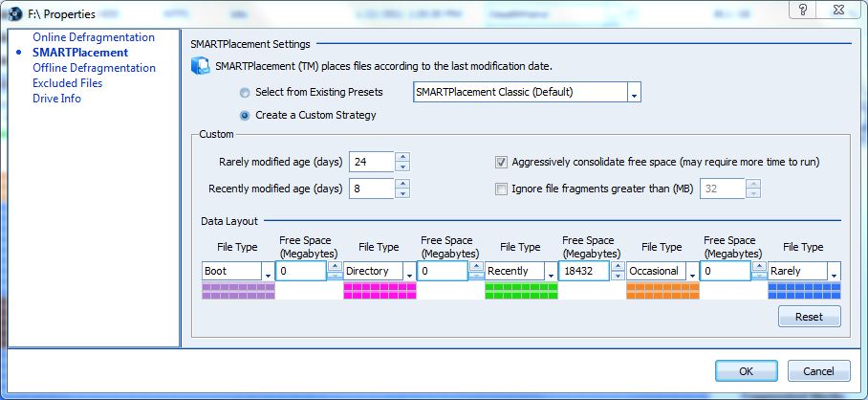
Task: Confirm settings with OK button
Action: (x=746, y=370)
